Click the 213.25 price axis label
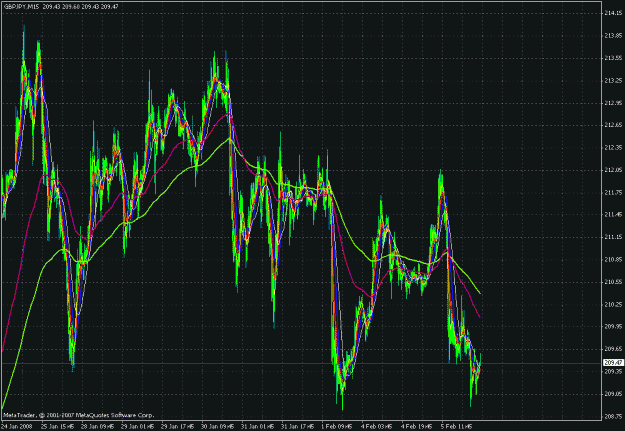The image size is (625, 431). (x=613, y=81)
